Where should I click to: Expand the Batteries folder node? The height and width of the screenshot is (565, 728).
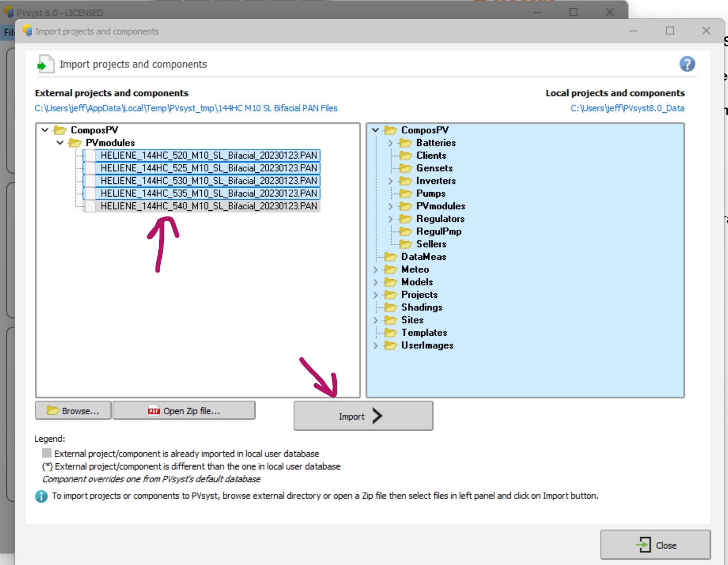tap(390, 143)
